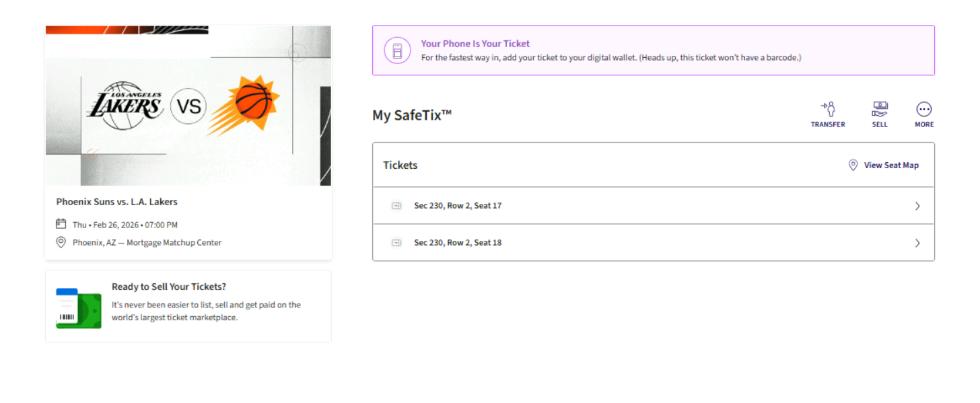This screenshot has width=980, height=403.
Task: Click the green ticket icon in the sell card
Action: pos(79,308)
